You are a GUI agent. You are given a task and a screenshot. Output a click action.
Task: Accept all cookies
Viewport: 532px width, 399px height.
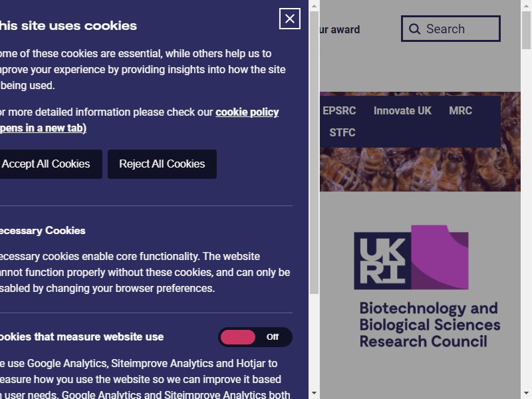[x=46, y=164]
